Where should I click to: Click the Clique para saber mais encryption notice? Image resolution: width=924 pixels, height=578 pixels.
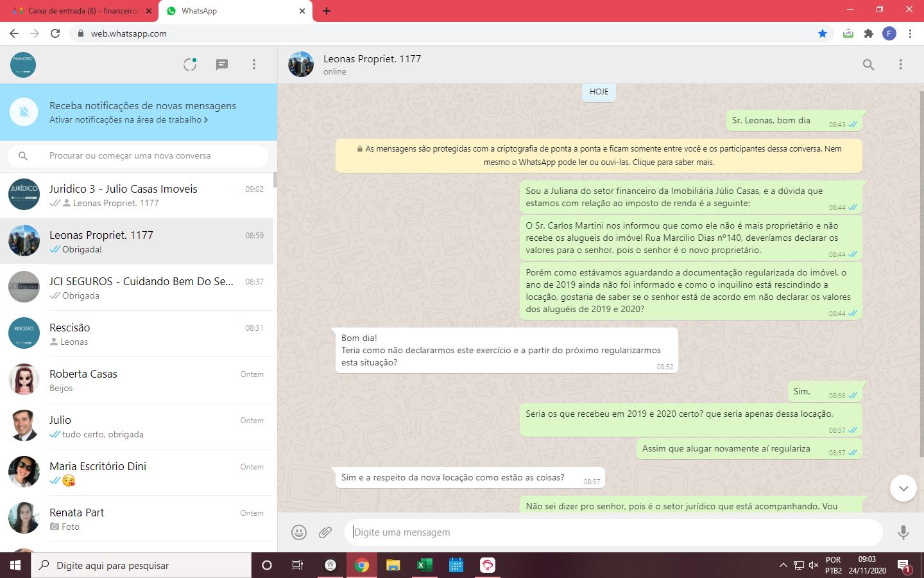coord(673,162)
